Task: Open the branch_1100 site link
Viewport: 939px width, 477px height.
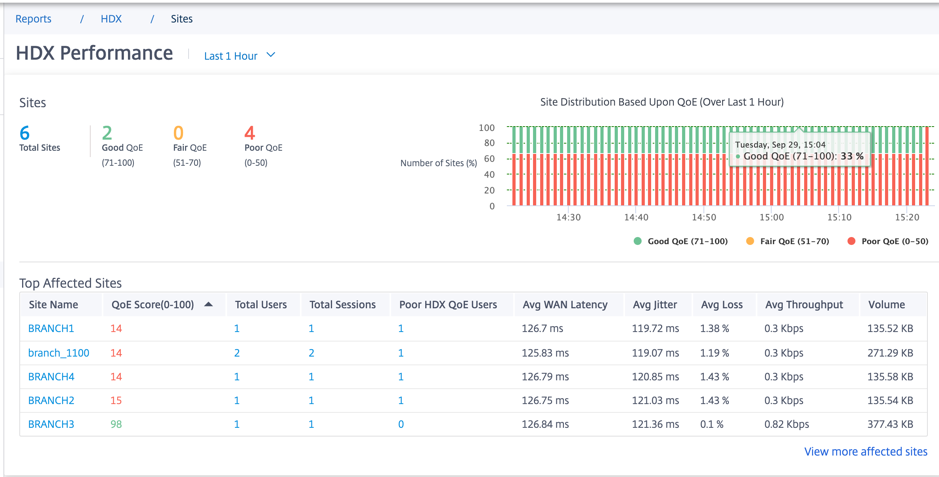Action: tap(59, 353)
